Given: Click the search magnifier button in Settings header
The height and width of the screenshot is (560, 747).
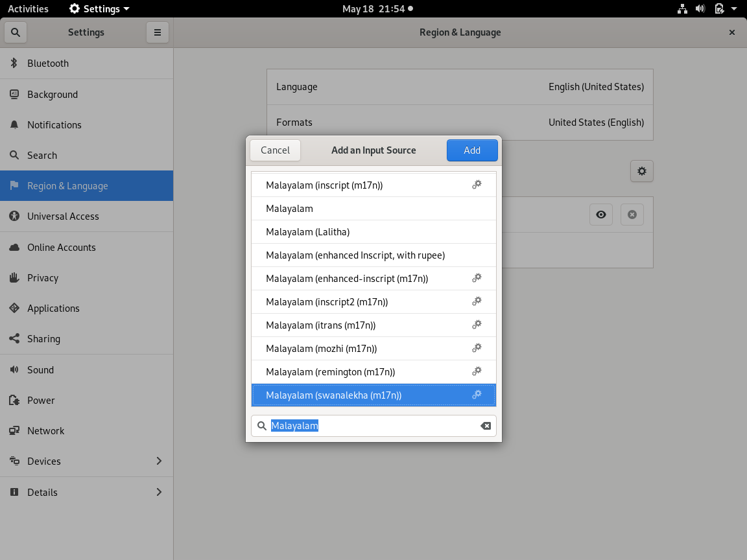Looking at the screenshot, I should pos(16,32).
